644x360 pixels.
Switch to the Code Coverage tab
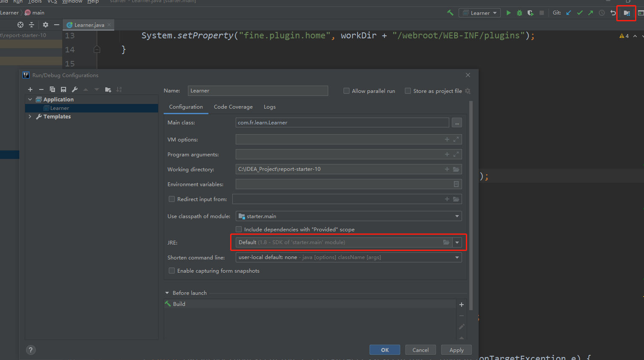click(233, 107)
